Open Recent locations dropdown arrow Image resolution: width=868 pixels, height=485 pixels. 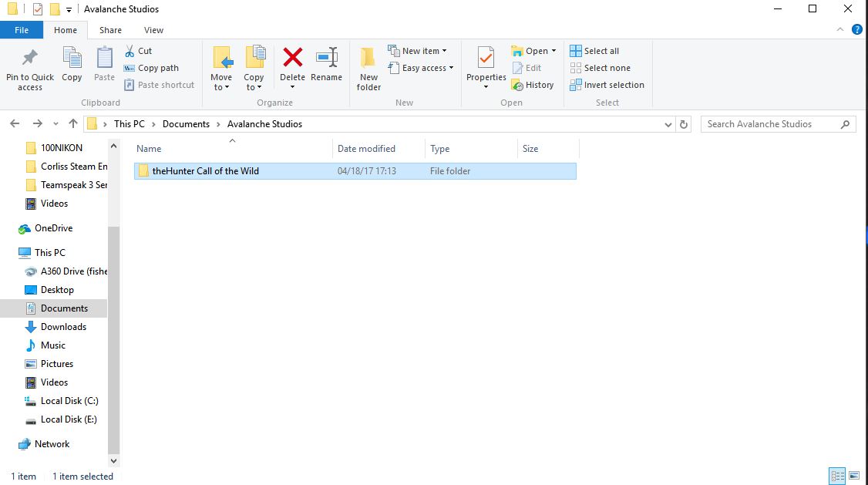56,124
